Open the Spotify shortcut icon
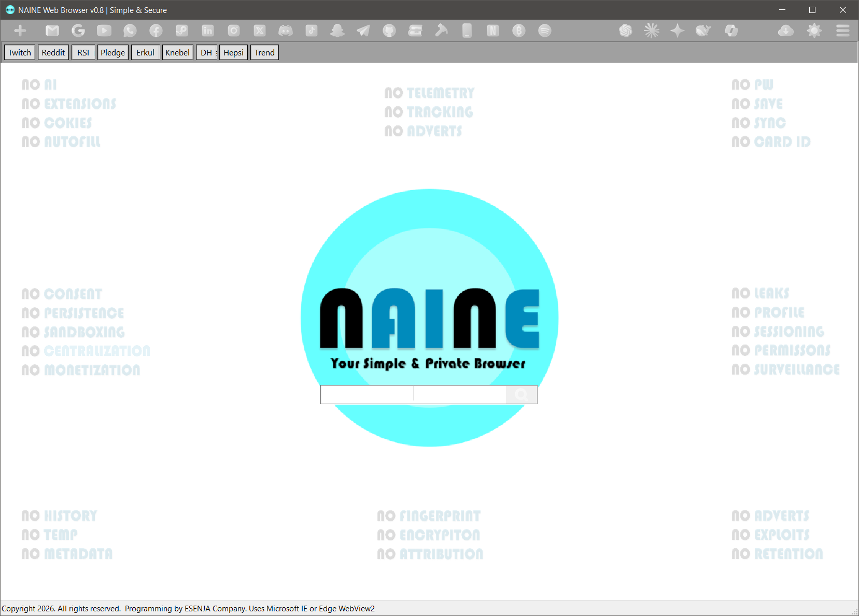859x616 pixels. (x=545, y=31)
